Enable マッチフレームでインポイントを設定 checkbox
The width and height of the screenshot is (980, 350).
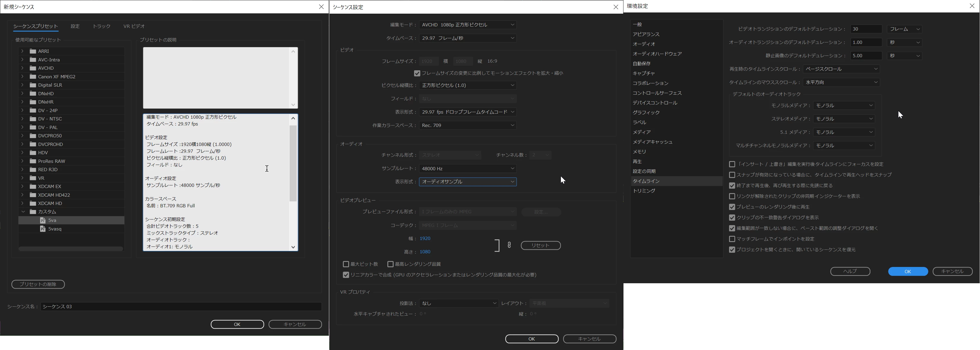pos(732,239)
